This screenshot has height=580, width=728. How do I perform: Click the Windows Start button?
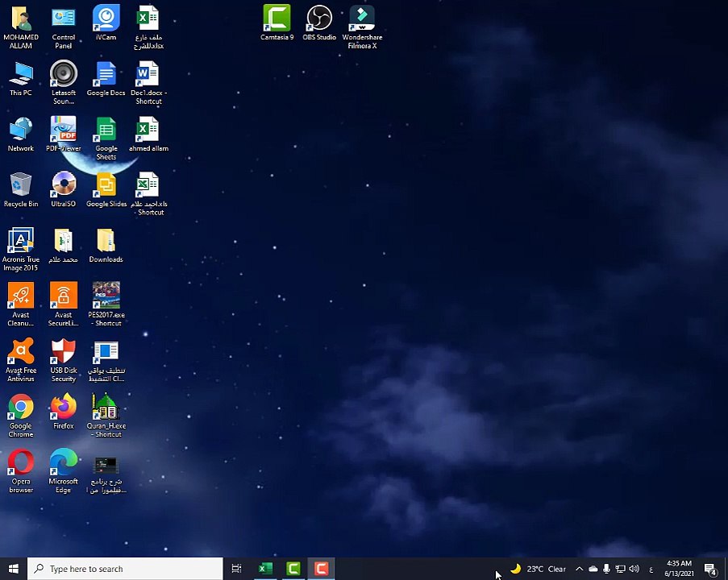click(14, 569)
